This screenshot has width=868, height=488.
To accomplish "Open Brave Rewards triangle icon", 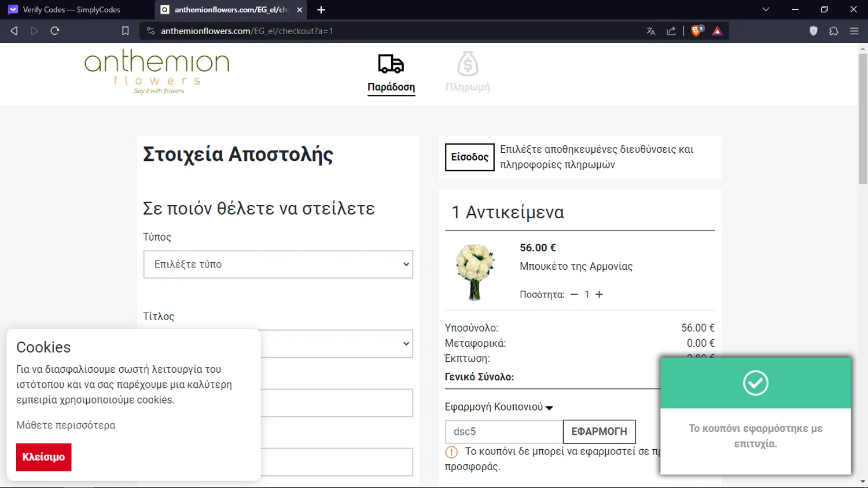I will [718, 31].
